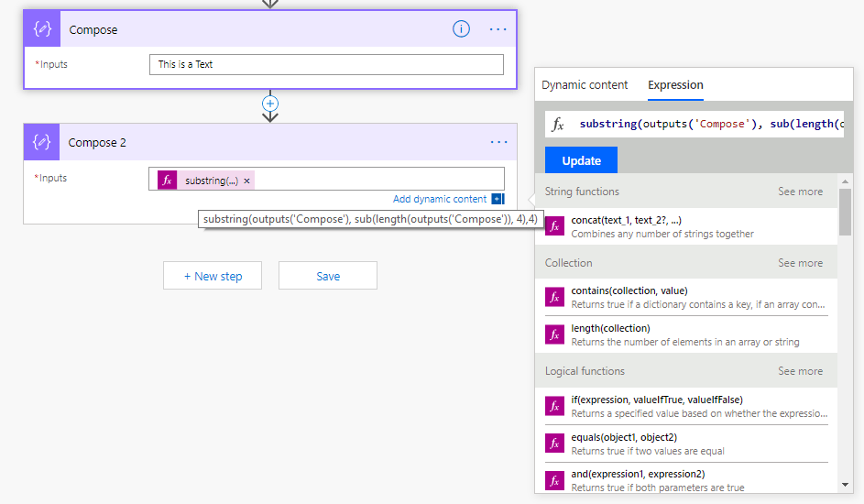Click the Compose 2 action icon
This screenshot has height=504, width=864.
(42, 142)
